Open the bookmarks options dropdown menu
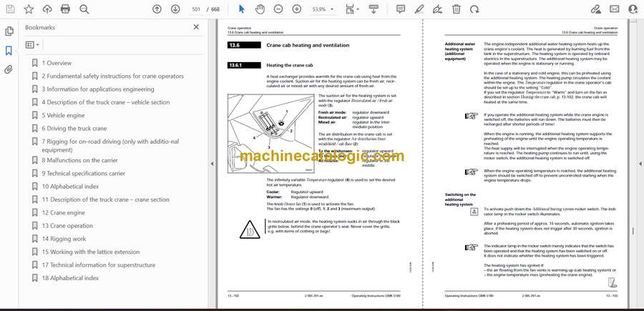644x311 pixels. [x=32, y=45]
